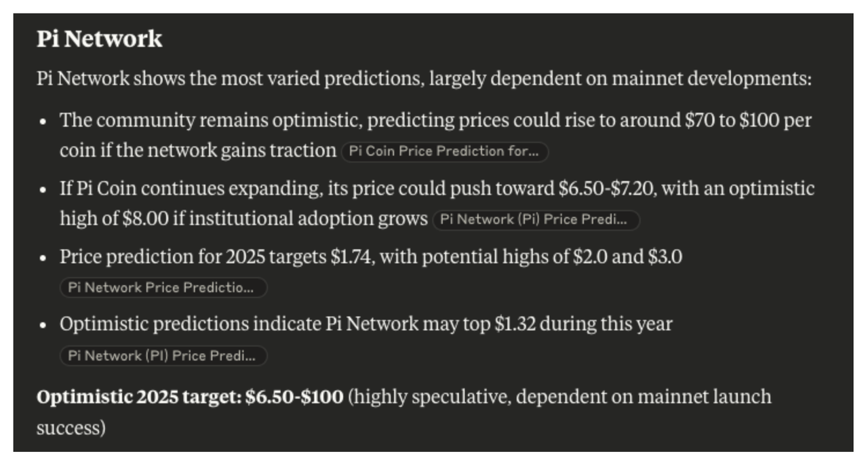The width and height of the screenshot is (868, 464).
Task: Click the bullet dot before "If Pi Coin"
Action: tap(43, 190)
